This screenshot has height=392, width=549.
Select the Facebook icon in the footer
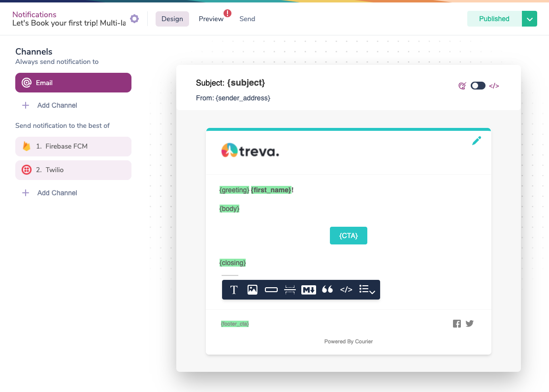[x=457, y=324]
